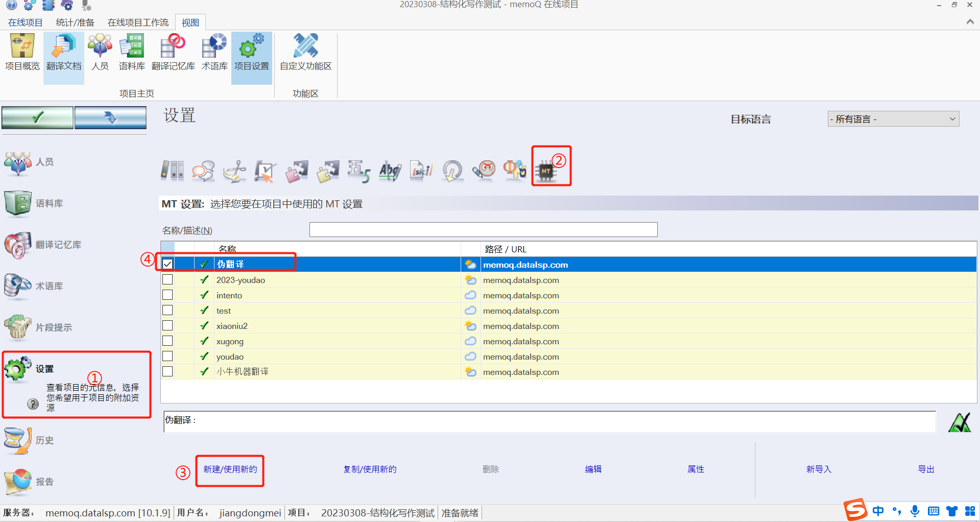
Task: Select the MT chip settings icon
Action: point(546,171)
